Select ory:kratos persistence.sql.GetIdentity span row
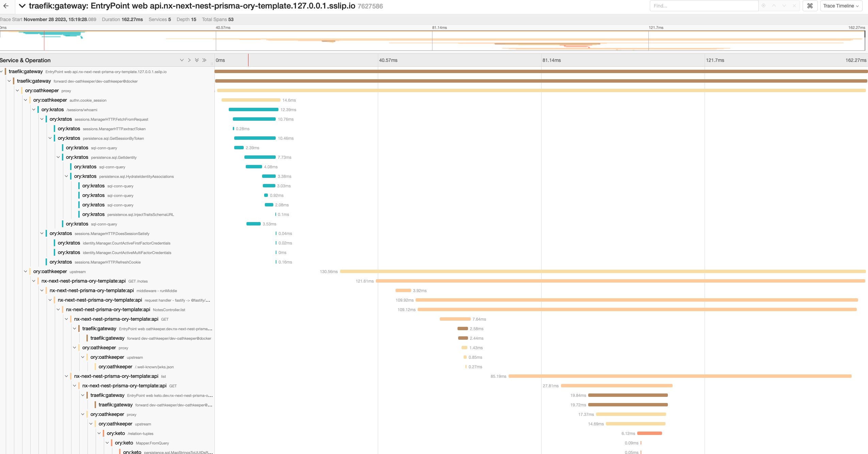The image size is (868, 454). coord(101,157)
